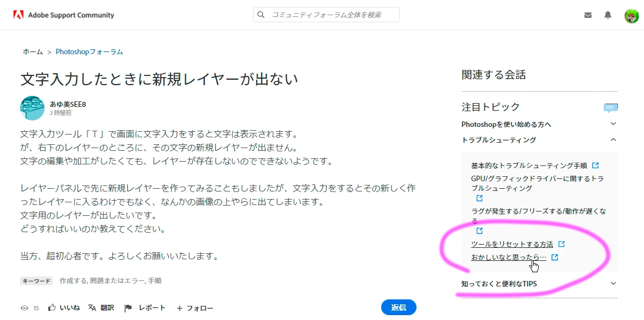Viewport: 644px width, 320px height.
Task: Collapse the トラブルシューティング section
Action: pyautogui.click(x=539, y=140)
